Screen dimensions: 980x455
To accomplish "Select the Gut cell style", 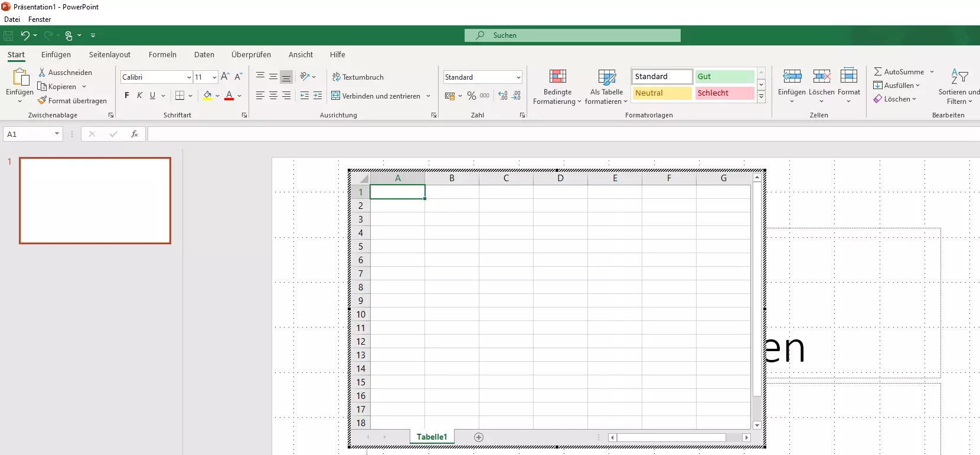I will (x=724, y=76).
